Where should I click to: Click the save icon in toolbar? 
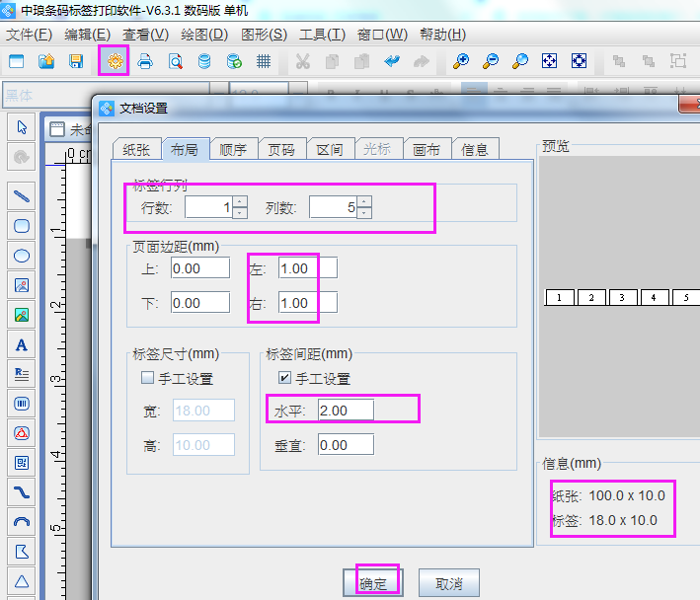(x=76, y=61)
